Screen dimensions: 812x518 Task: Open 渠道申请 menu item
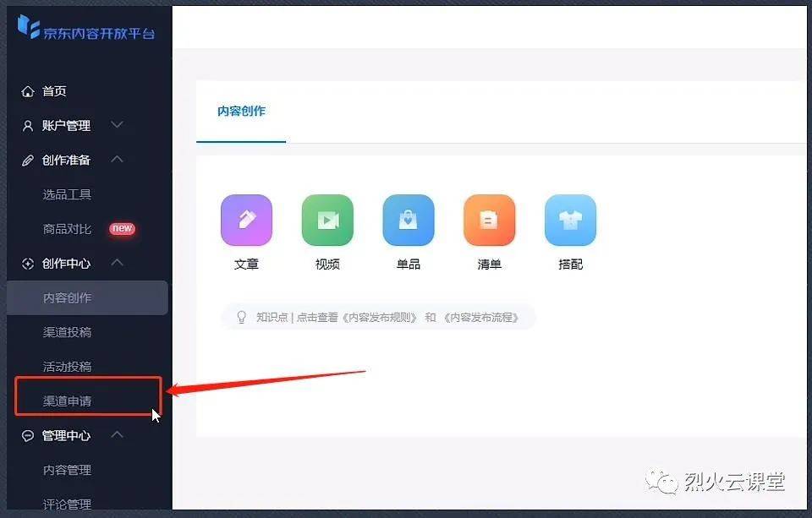click(x=67, y=401)
